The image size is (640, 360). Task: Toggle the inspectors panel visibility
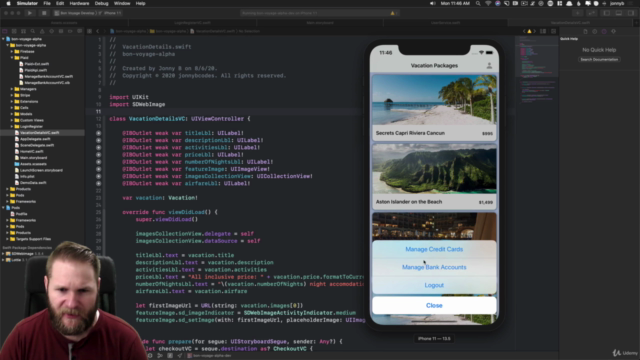tap(631, 13)
